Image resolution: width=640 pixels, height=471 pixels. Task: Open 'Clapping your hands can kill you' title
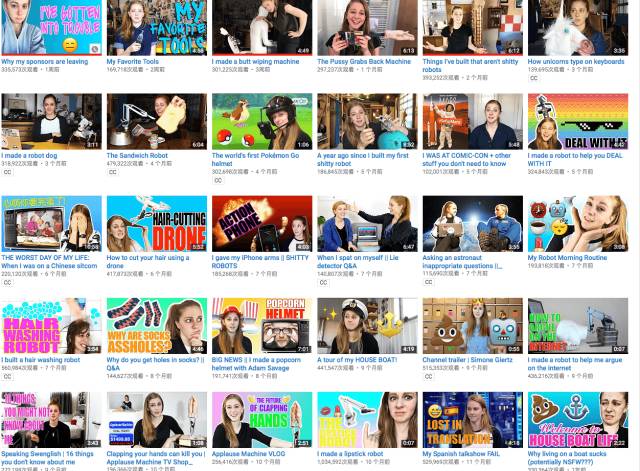(156, 458)
